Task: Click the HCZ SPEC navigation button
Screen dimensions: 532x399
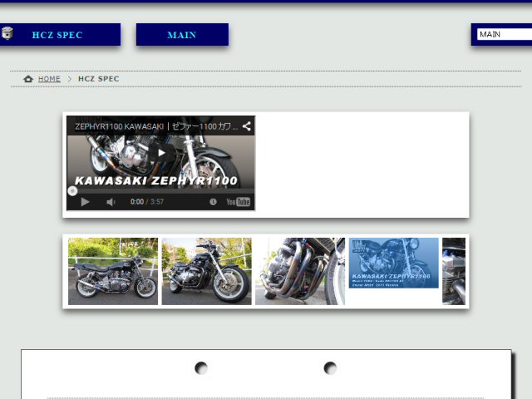Action: tap(60, 35)
